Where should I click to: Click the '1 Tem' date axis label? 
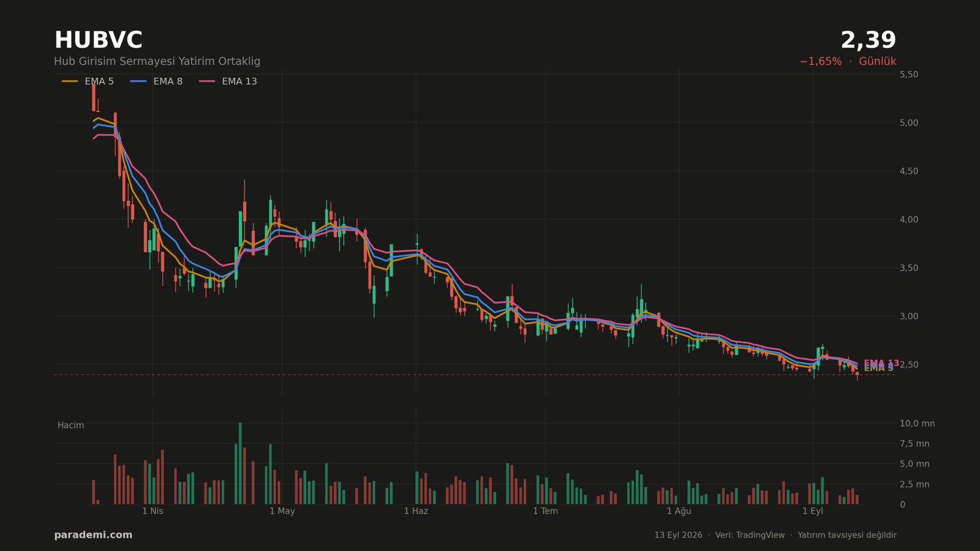point(545,511)
